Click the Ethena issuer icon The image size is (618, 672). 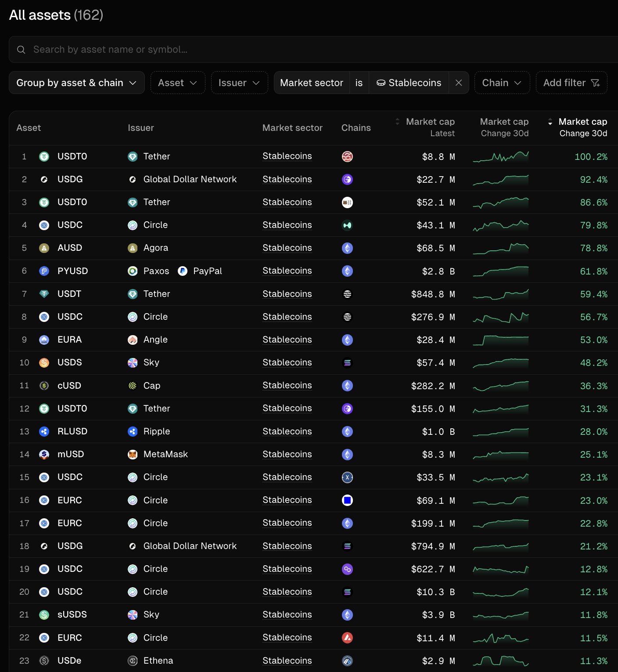[133, 661]
